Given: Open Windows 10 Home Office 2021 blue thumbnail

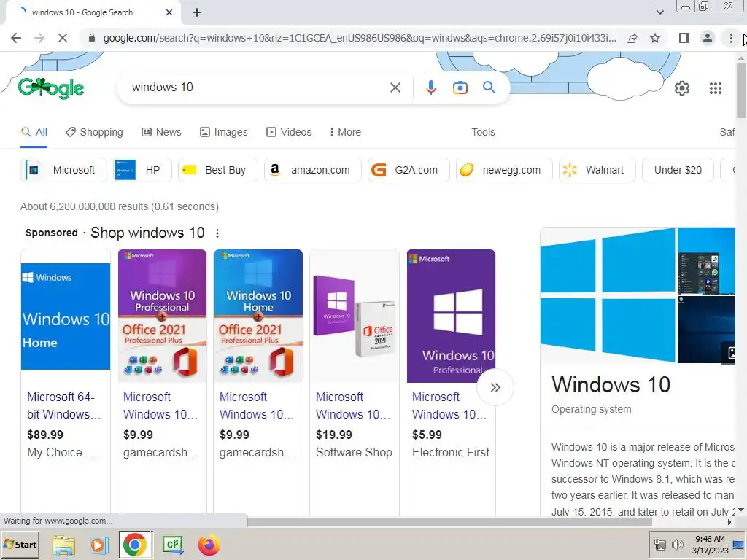Looking at the screenshot, I should tap(258, 316).
